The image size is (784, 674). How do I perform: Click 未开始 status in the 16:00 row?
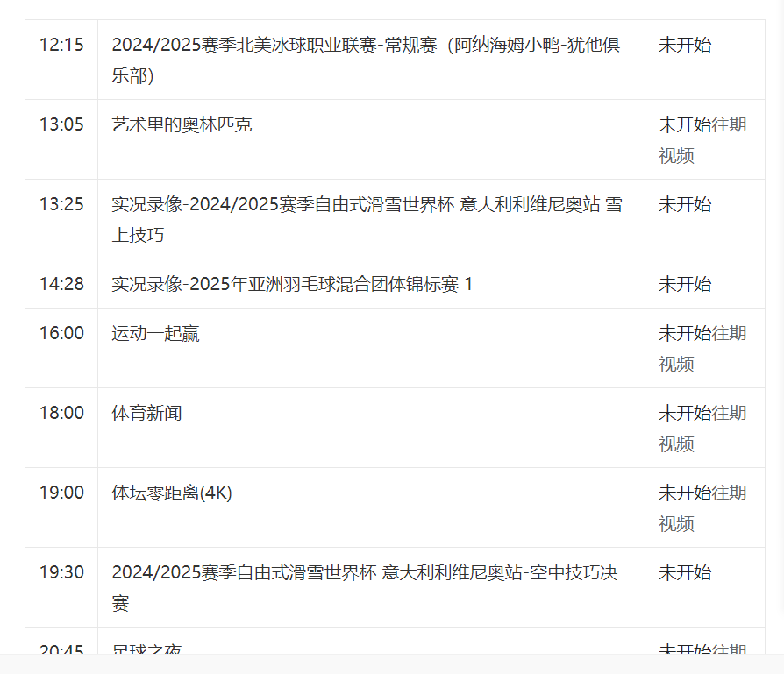685,333
